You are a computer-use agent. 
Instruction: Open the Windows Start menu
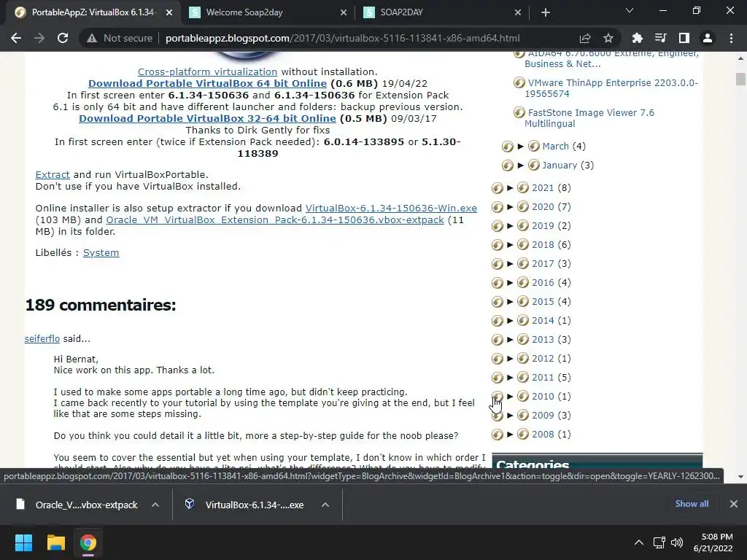(23, 542)
